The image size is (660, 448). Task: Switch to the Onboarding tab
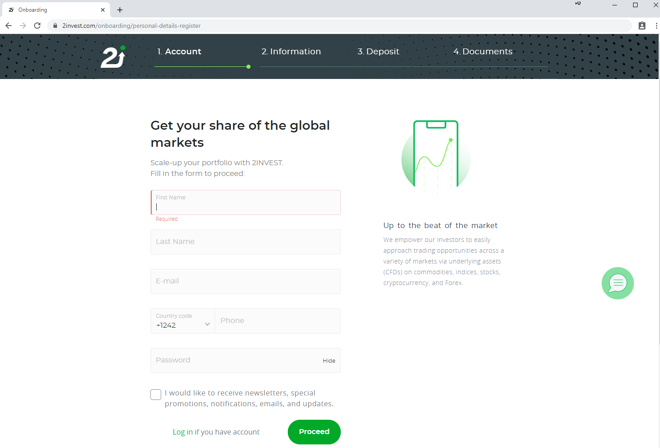[55, 10]
